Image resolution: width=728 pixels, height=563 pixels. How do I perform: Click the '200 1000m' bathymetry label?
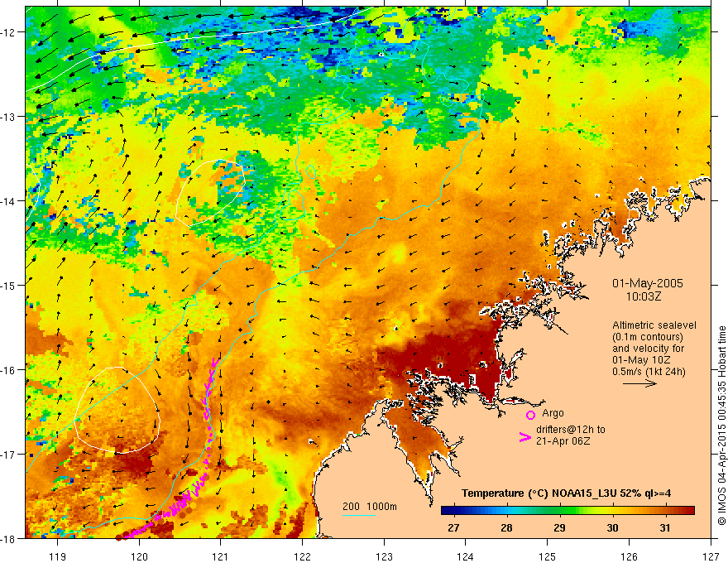pyautogui.click(x=370, y=507)
